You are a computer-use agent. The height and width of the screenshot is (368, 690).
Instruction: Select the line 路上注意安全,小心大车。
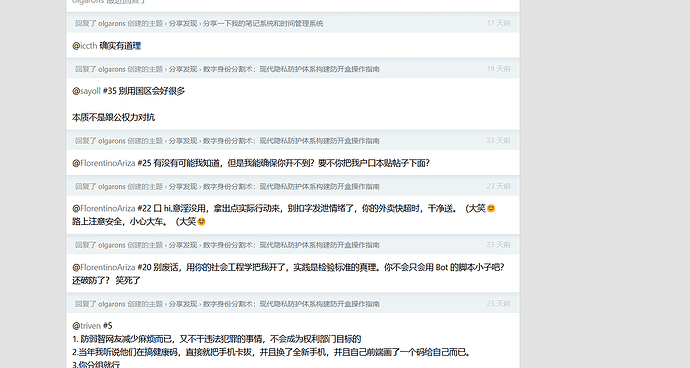click(x=121, y=222)
